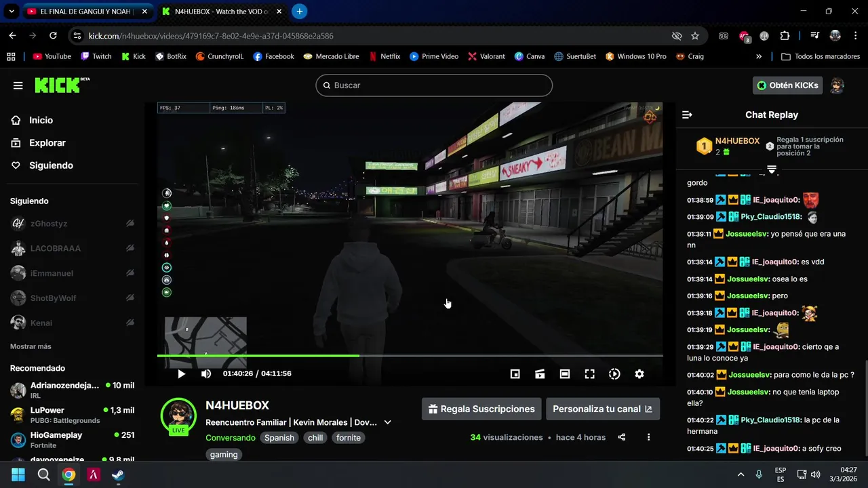Open the Chrome three-dot menu
868x488 pixels.
[x=854, y=36]
